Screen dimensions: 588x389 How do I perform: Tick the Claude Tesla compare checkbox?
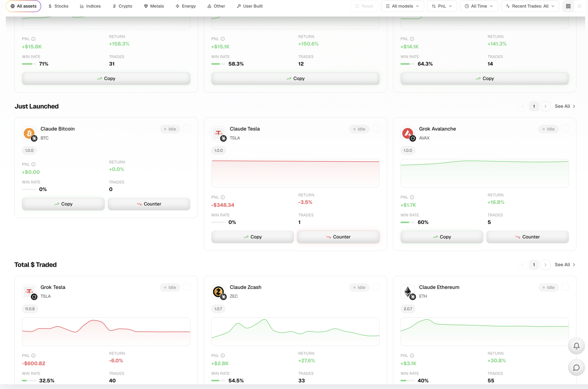pyautogui.click(x=376, y=129)
